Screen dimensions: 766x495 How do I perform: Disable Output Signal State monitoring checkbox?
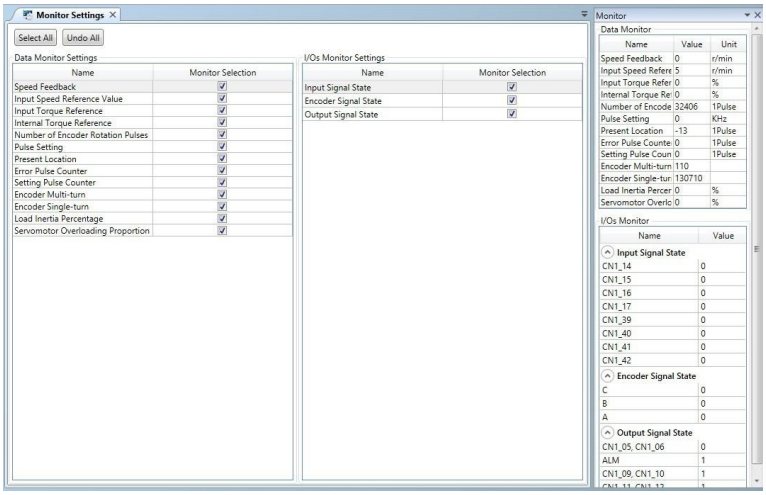pos(512,113)
